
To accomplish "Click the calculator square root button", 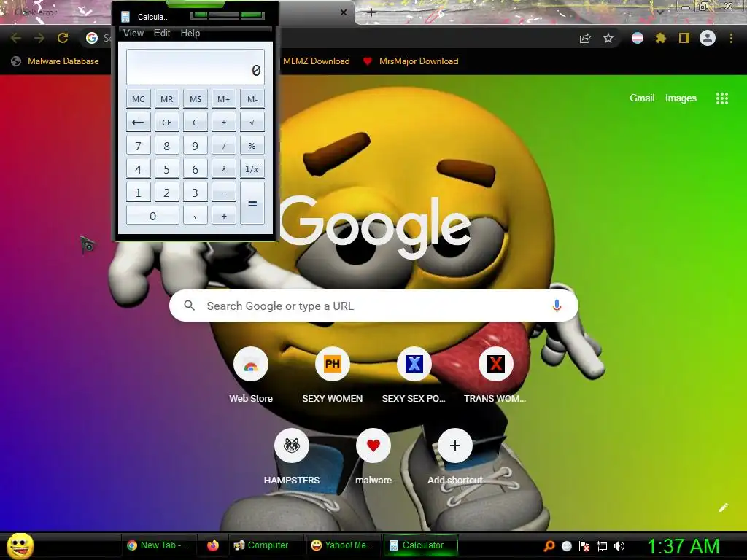I will (x=252, y=122).
